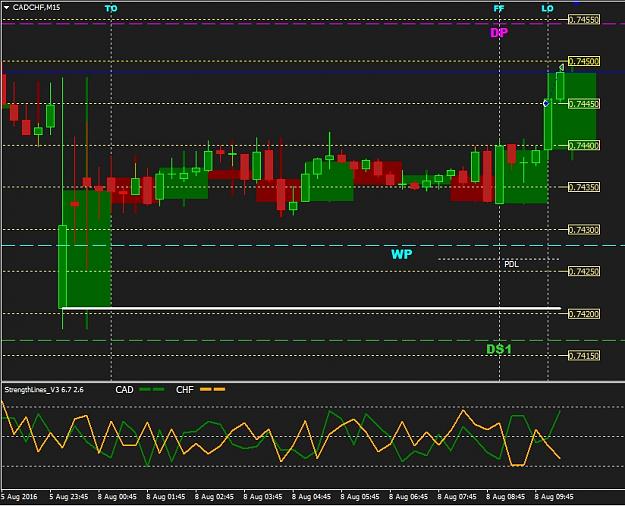Click the 8 Aug 06:45 time label

click(x=409, y=497)
